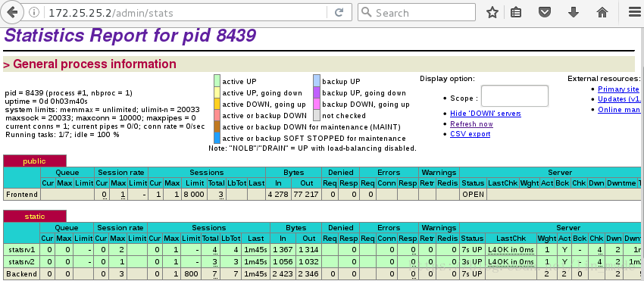The width and height of the screenshot is (644, 281).
Task: Go to browser home page icon
Action: (602, 13)
